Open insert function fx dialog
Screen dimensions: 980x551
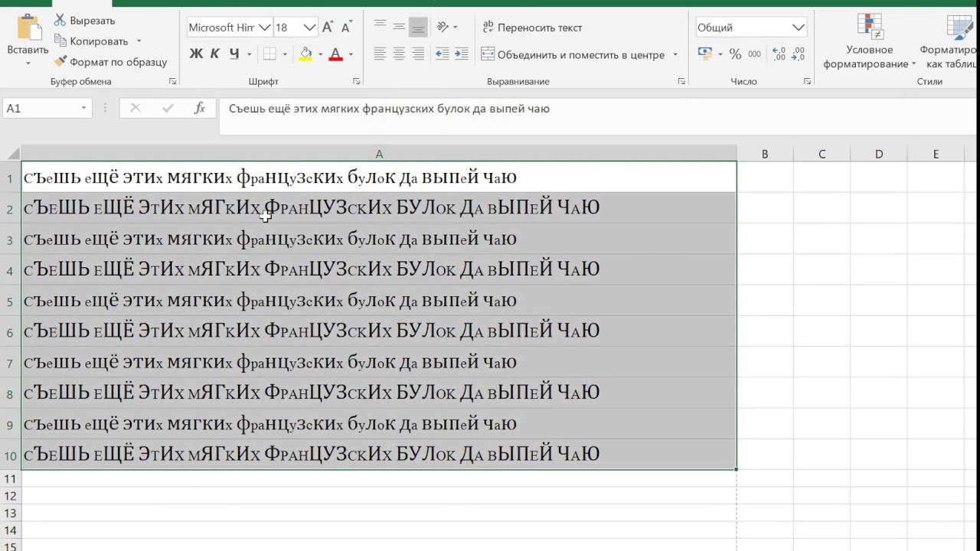(200, 109)
